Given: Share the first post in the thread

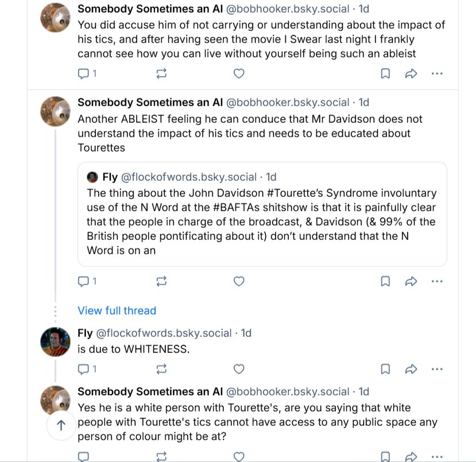Looking at the screenshot, I should pos(411,73).
